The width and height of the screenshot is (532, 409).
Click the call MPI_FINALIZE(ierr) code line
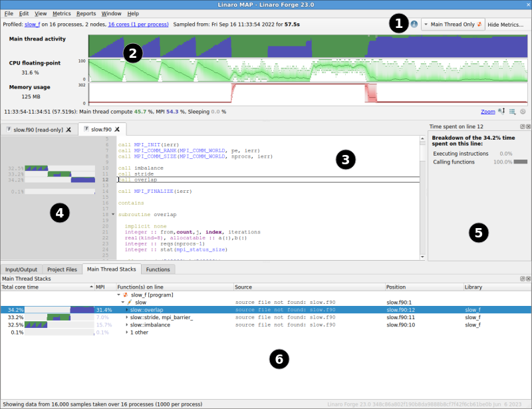[x=155, y=192]
